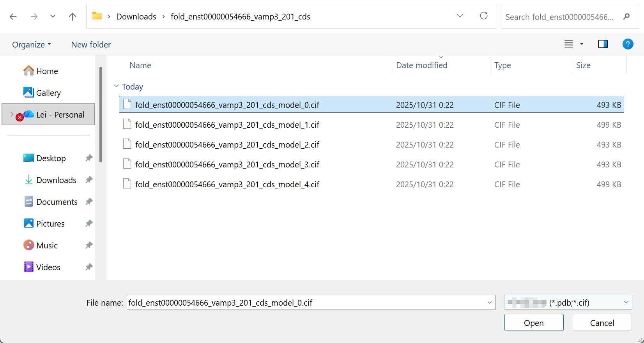Open the file type filter dropdown

[626, 303]
